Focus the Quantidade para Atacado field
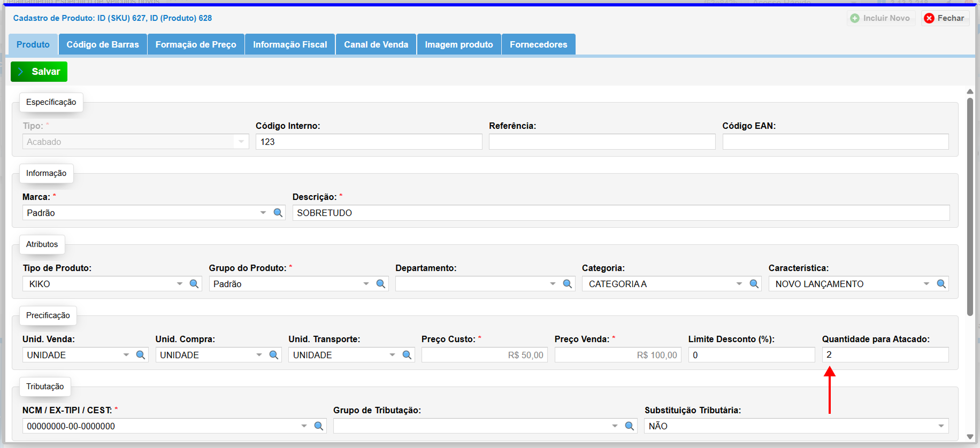980x448 pixels. click(x=885, y=355)
